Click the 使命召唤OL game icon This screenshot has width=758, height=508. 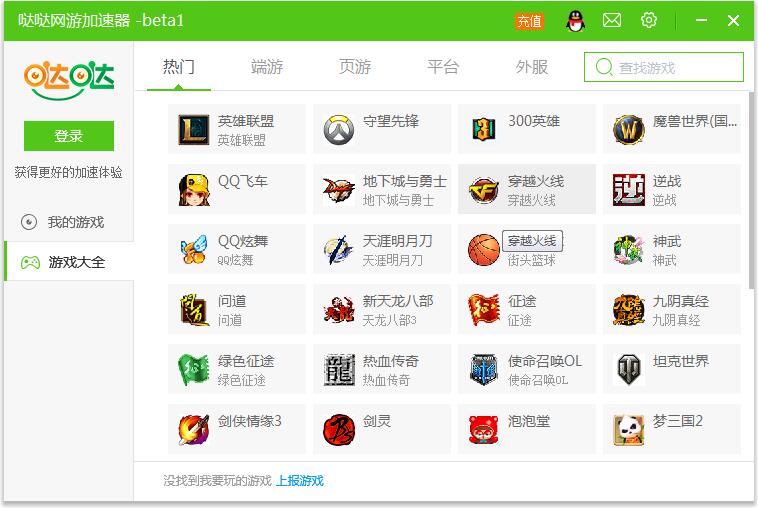coord(484,369)
